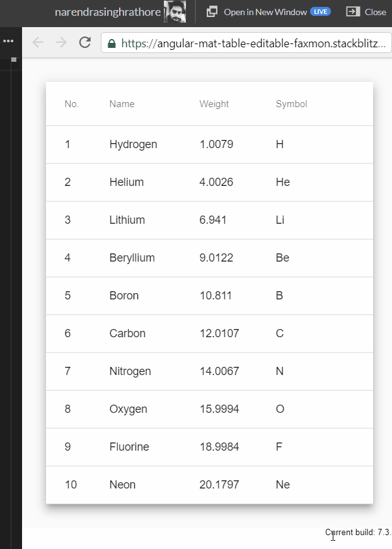The height and width of the screenshot is (549, 392).
Task: Sort the table by the Weight header
Action: click(x=214, y=104)
